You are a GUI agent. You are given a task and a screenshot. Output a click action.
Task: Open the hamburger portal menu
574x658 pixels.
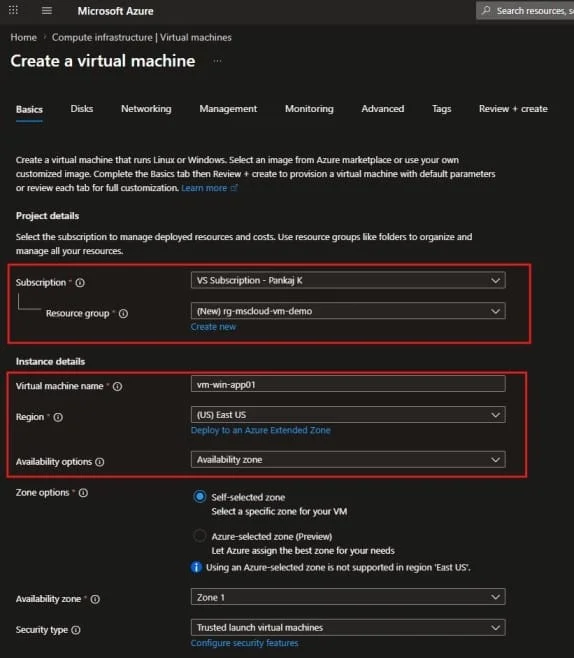[47, 10]
